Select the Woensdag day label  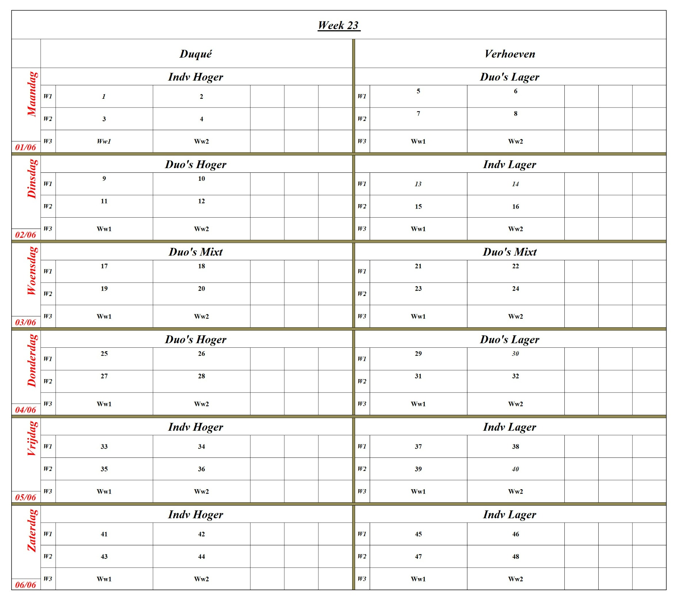(x=32, y=270)
